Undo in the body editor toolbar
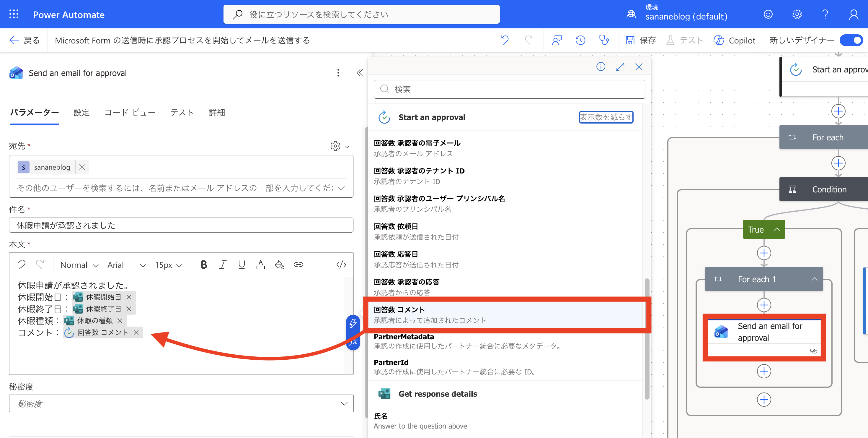The width and height of the screenshot is (868, 438). point(21,265)
